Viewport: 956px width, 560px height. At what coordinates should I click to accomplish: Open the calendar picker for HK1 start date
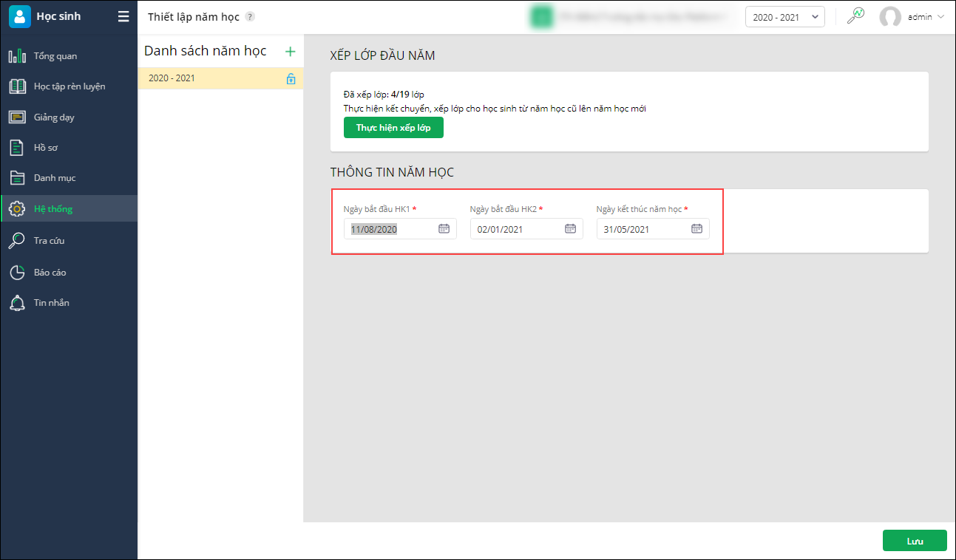(444, 229)
